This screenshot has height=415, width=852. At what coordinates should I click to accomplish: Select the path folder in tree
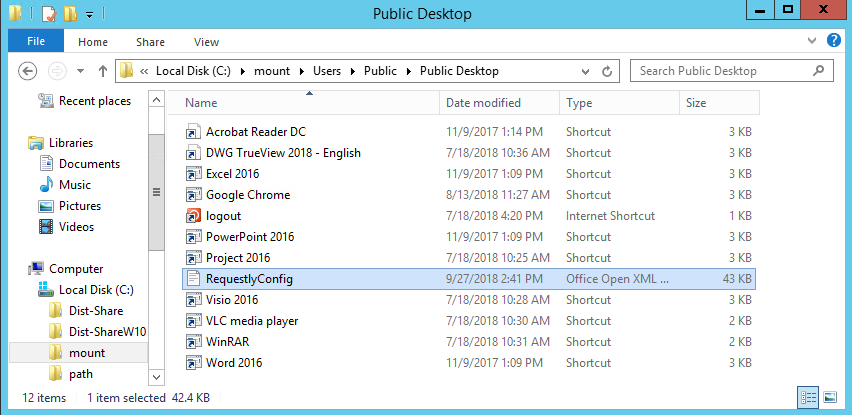[x=71, y=374]
